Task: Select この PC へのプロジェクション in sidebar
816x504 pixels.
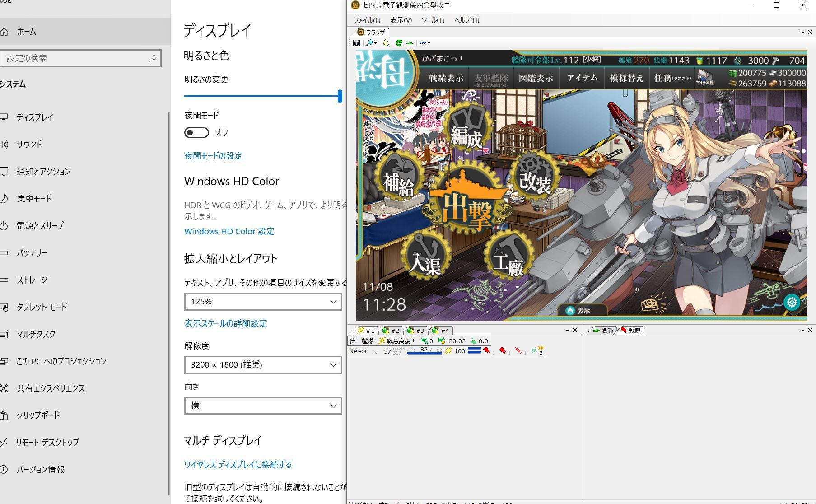Action: pos(85,361)
